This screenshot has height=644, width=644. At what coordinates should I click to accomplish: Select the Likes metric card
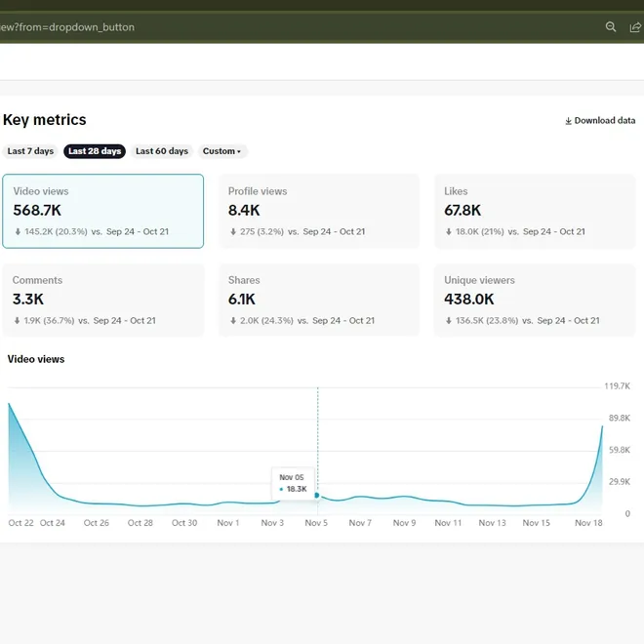pyautogui.click(x=535, y=211)
